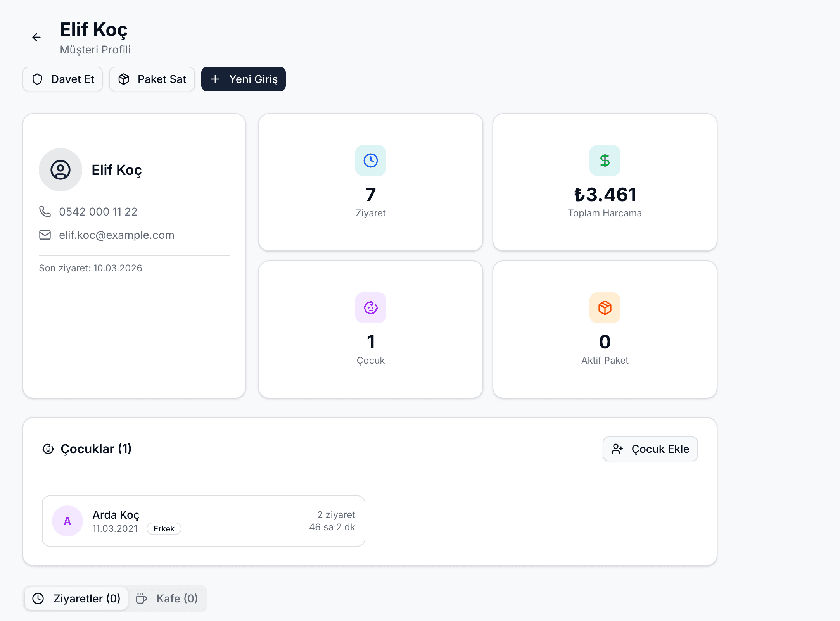
Task: Click the Davet Et button
Action: point(63,79)
